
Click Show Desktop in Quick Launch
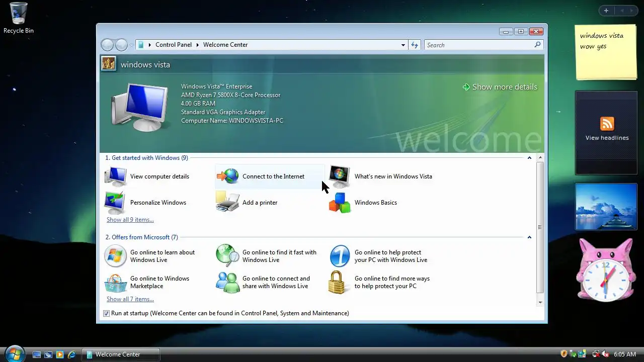[37, 354]
